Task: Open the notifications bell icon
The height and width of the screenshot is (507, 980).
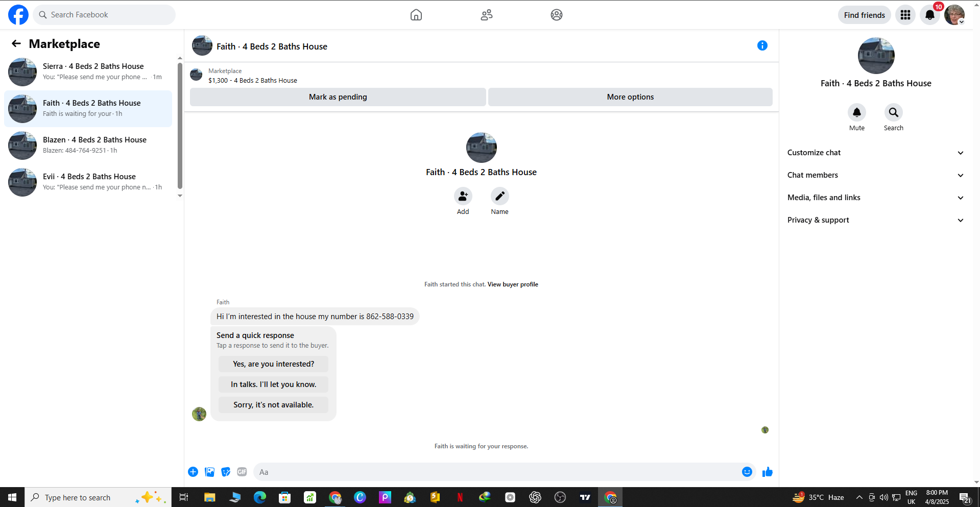Action: click(x=930, y=15)
